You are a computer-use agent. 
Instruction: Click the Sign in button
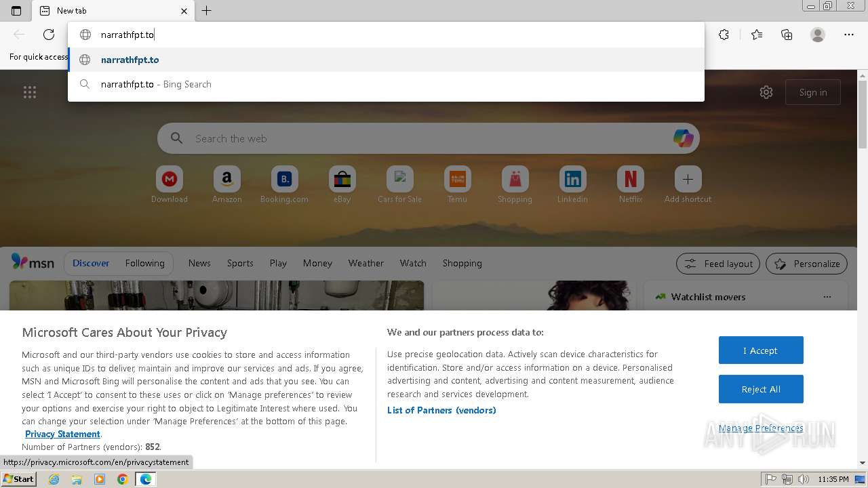click(x=813, y=92)
